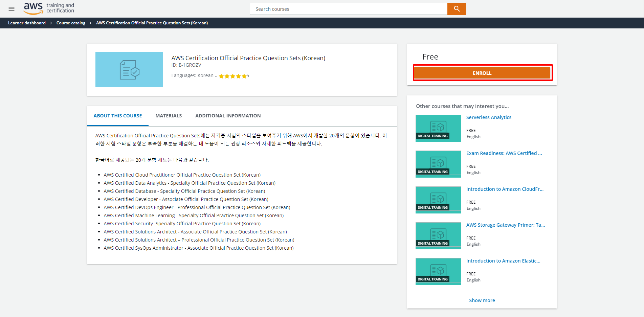
Task: Click Database - Specialty list item
Action: click(184, 191)
